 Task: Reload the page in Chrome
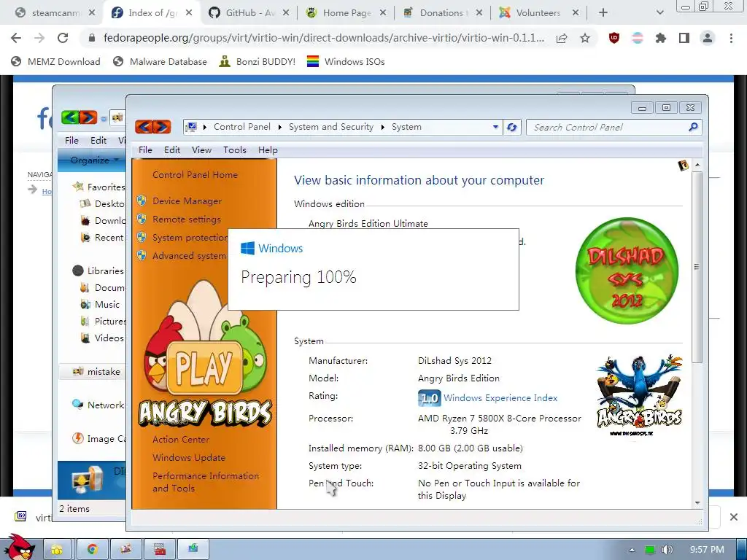[63, 38]
